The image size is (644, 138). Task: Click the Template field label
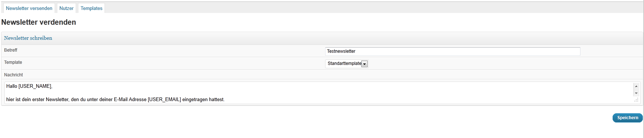(13, 62)
